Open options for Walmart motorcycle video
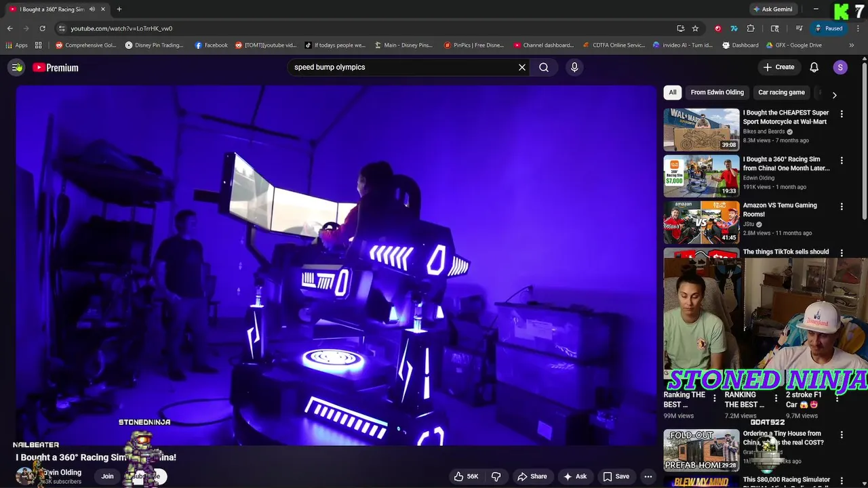868x488 pixels. [842, 115]
